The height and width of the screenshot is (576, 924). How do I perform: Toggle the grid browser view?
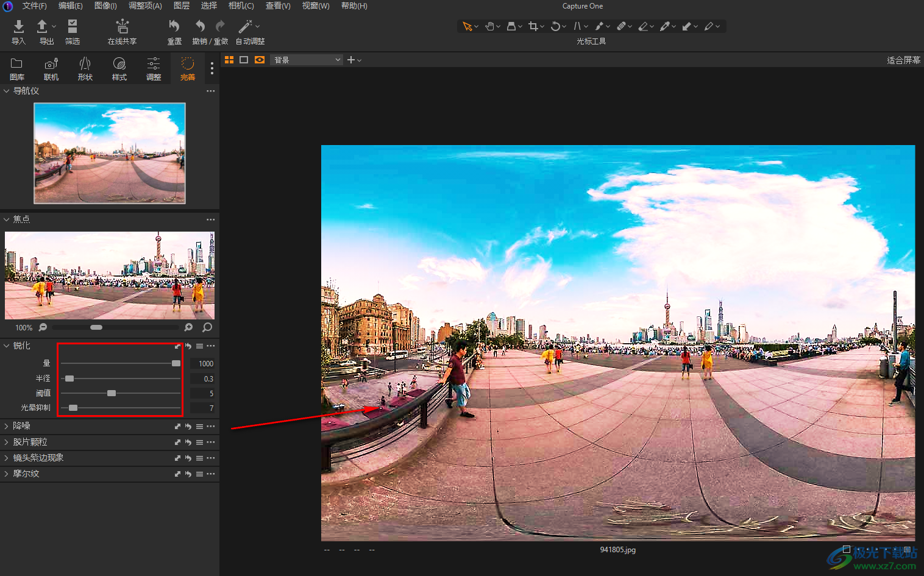click(x=229, y=60)
